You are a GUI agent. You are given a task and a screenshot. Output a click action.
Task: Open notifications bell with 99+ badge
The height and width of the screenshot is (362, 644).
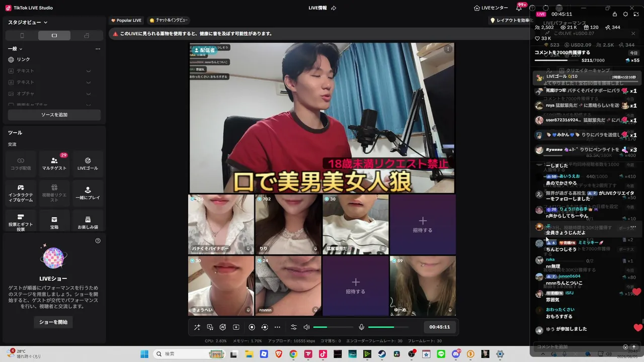point(519,8)
